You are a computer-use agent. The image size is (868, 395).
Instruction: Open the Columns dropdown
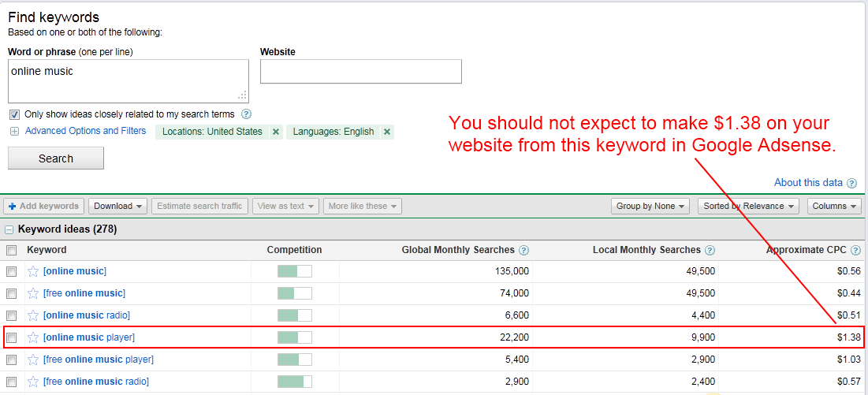click(834, 206)
